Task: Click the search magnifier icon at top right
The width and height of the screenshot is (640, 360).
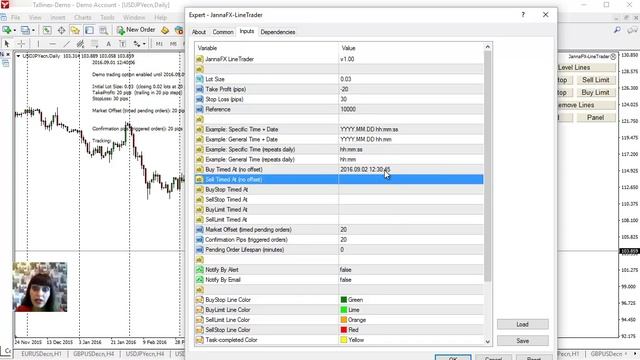Action: 617,30
